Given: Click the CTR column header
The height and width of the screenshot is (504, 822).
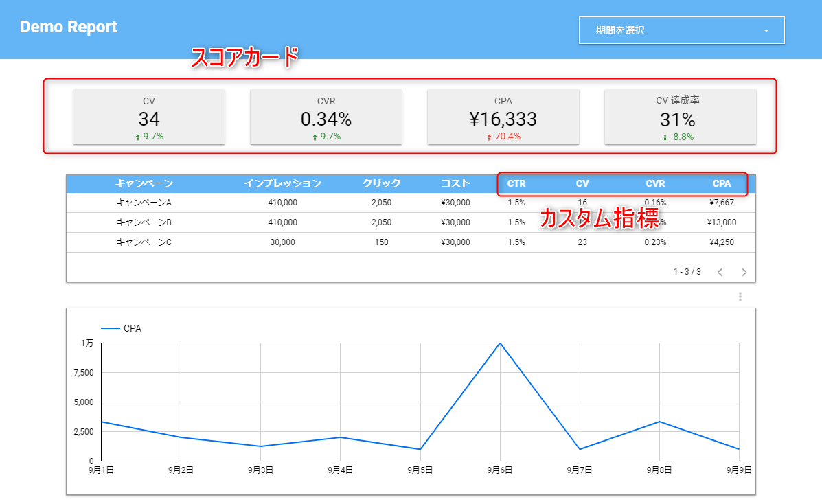Looking at the screenshot, I should click(516, 183).
